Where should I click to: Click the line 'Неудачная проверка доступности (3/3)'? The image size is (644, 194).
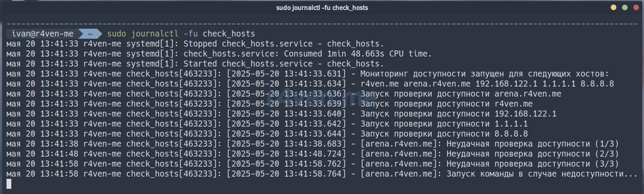(533, 164)
